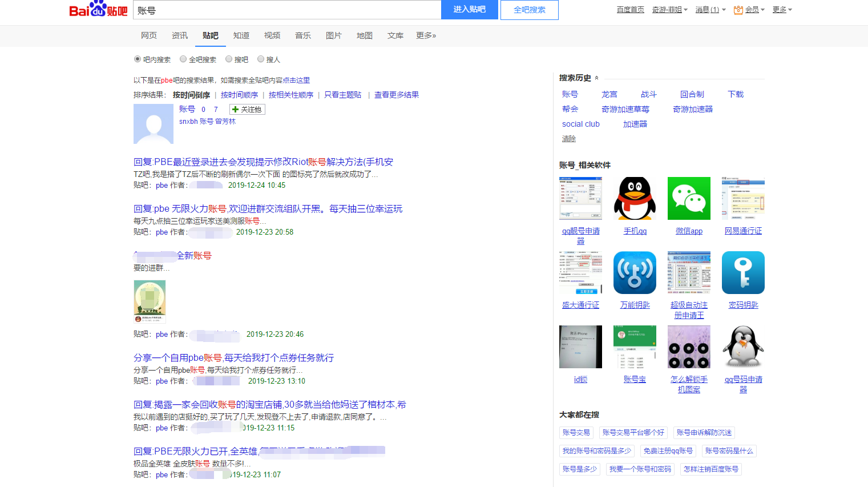Open the qq号码申请器 penguin icon
The height and width of the screenshot is (487, 868).
point(743,347)
